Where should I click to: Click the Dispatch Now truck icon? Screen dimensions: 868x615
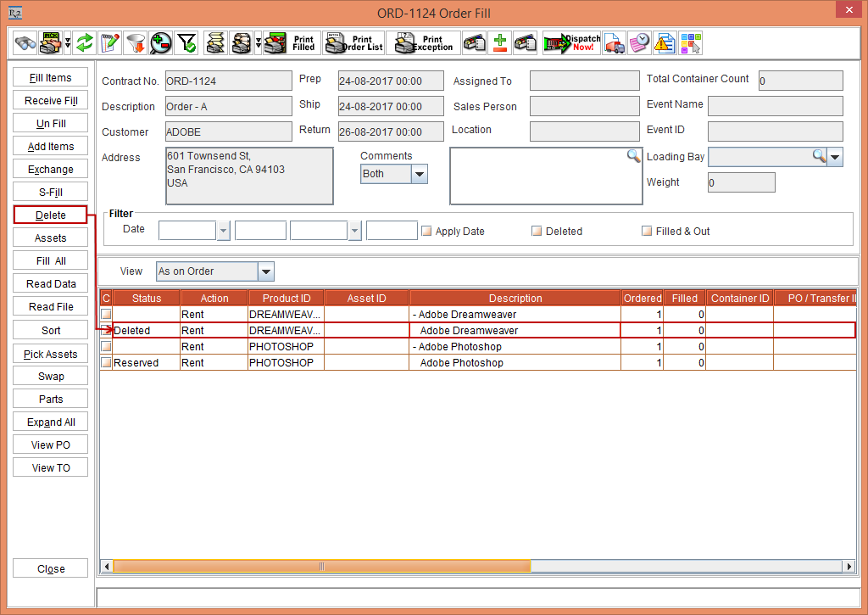[571, 43]
